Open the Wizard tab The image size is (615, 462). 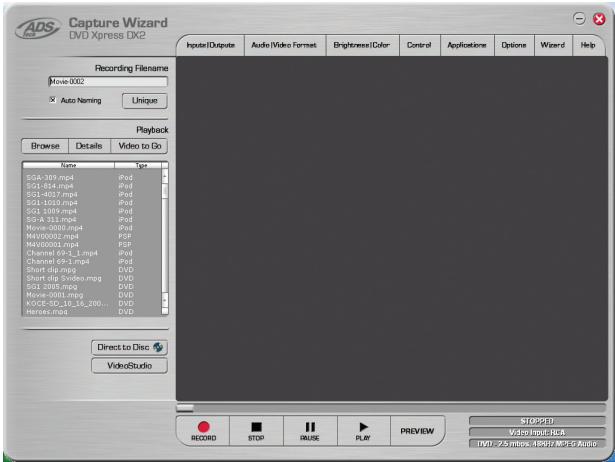click(553, 45)
